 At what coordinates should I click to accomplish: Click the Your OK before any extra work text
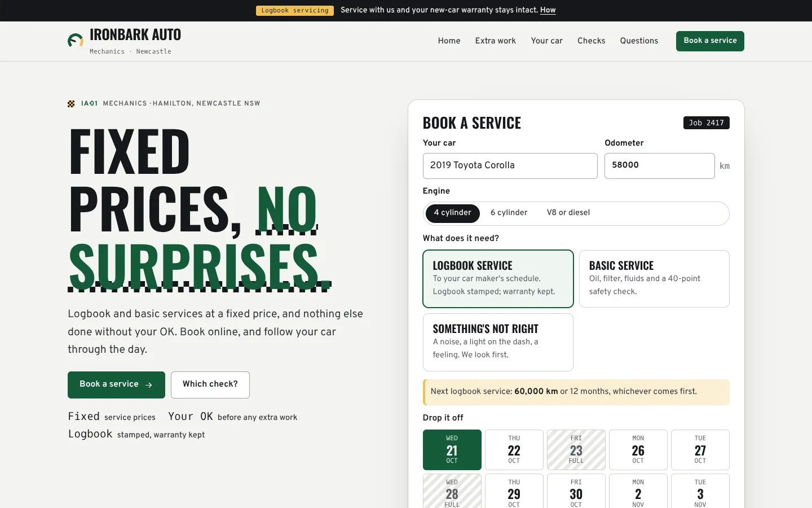click(232, 417)
